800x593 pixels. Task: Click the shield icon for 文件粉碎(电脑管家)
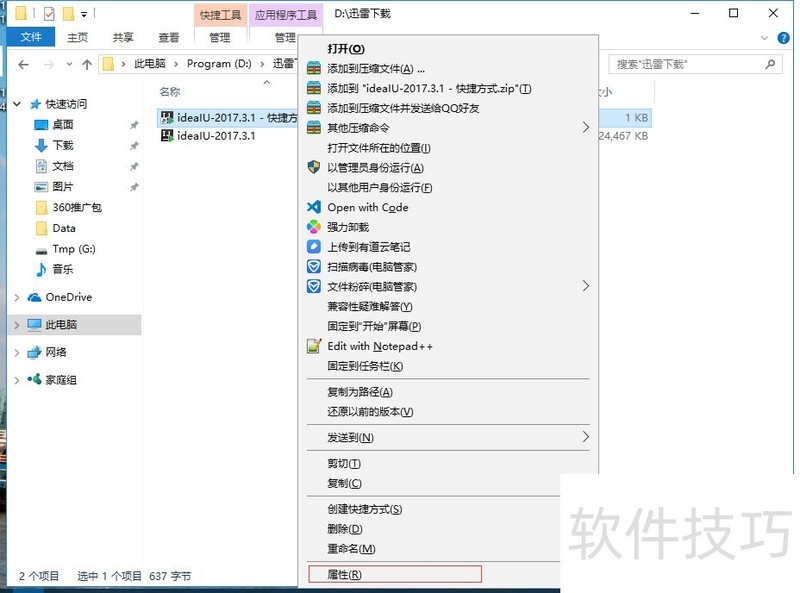pyautogui.click(x=314, y=286)
